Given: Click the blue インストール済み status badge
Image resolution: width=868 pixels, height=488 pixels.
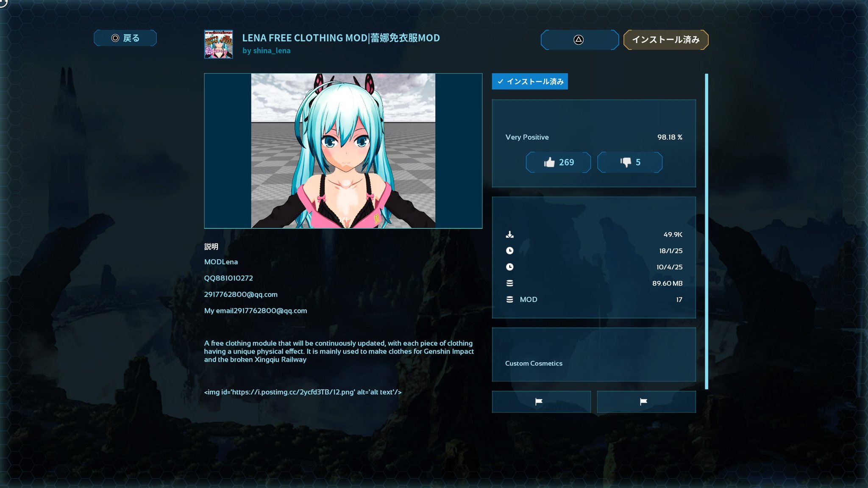Looking at the screenshot, I should pyautogui.click(x=530, y=81).
